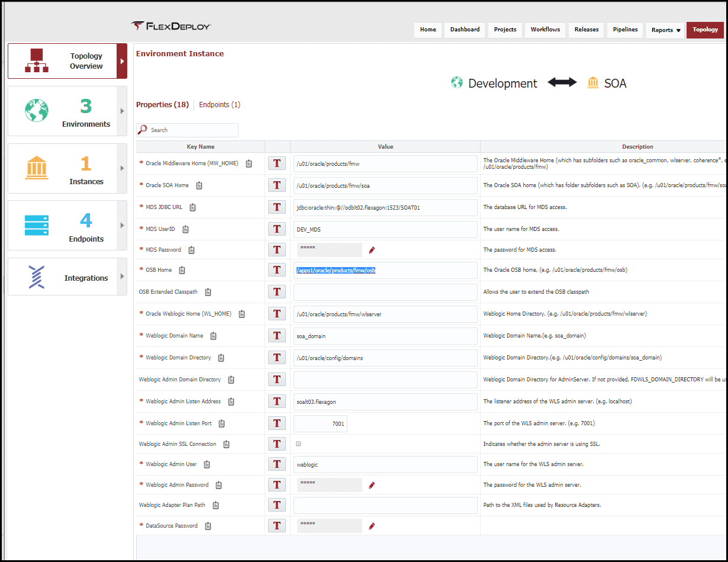
Task: Edit the DataSource Password pencil icon
Action: pyautogui.click(x=372, y=526)
